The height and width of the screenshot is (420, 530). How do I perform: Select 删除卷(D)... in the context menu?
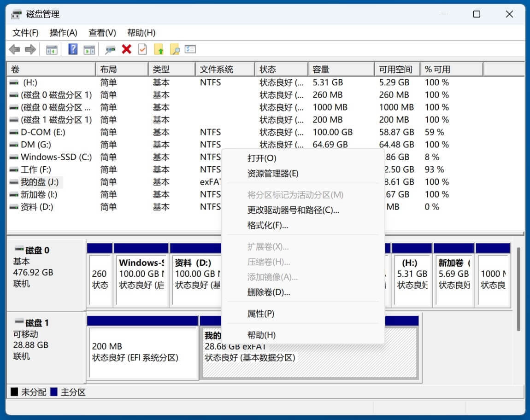[x=269, y=292]
